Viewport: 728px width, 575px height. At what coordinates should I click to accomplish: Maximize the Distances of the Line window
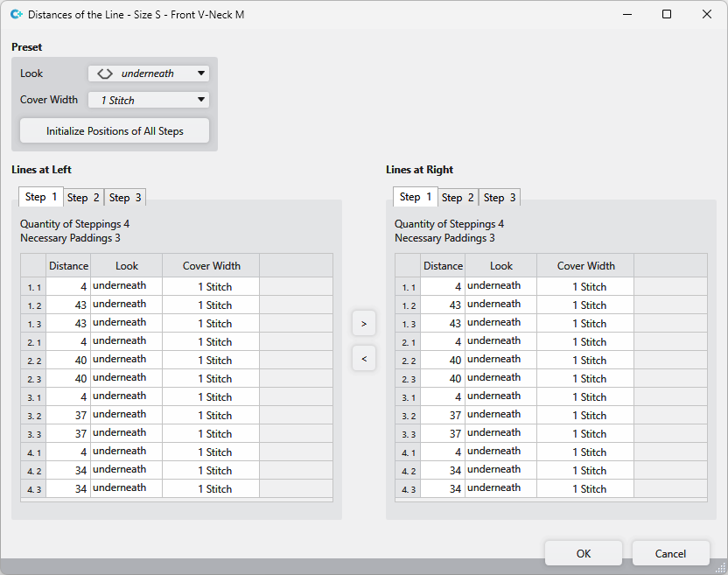click(666, 15)
